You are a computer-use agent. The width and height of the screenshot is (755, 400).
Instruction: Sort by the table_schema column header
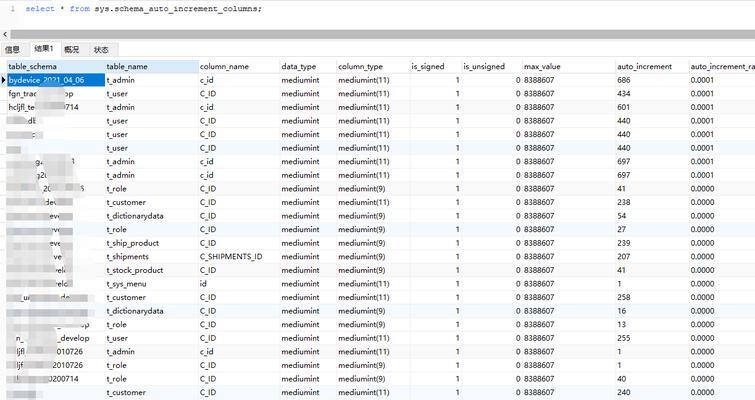click(32, 66)
